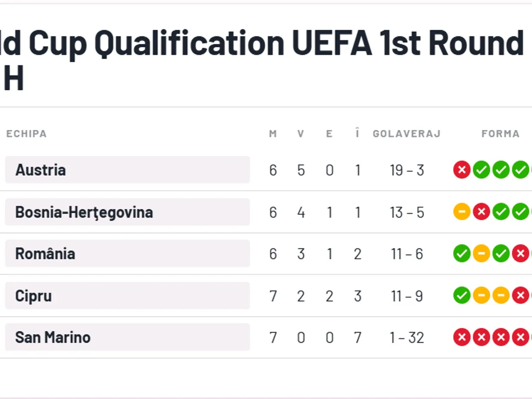
Task: Click Austria's 19 – 3 goal record
Action: 407,170
